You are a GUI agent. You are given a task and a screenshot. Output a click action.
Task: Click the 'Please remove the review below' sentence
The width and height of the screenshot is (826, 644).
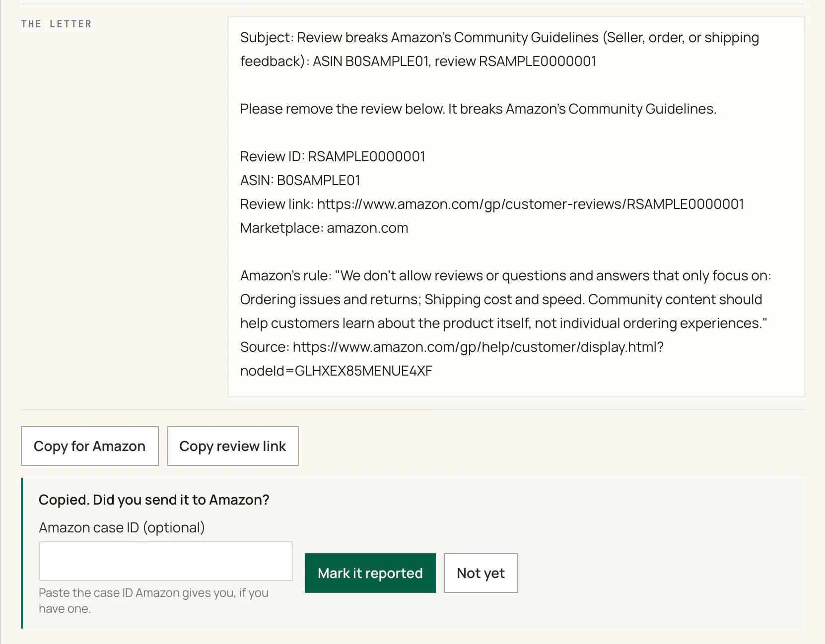(478, 109)
